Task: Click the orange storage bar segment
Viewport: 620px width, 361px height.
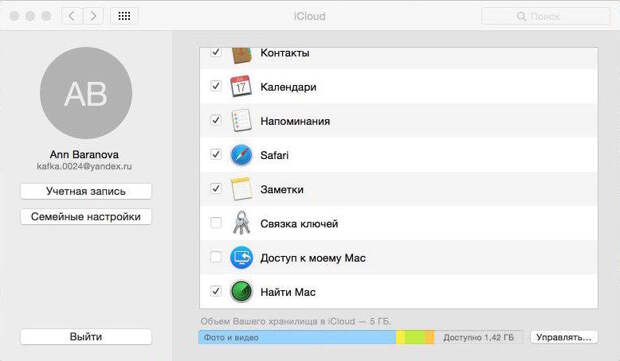Action: coord(429,337)
